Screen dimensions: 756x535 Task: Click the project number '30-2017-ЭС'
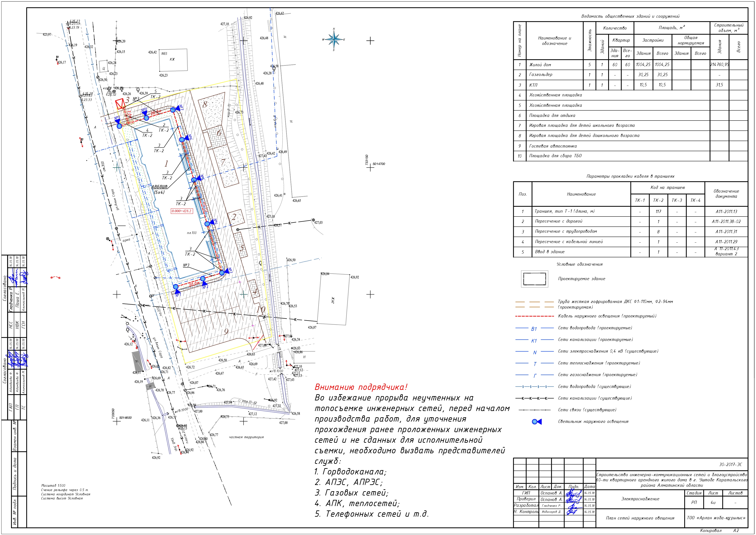pos(731,464)
